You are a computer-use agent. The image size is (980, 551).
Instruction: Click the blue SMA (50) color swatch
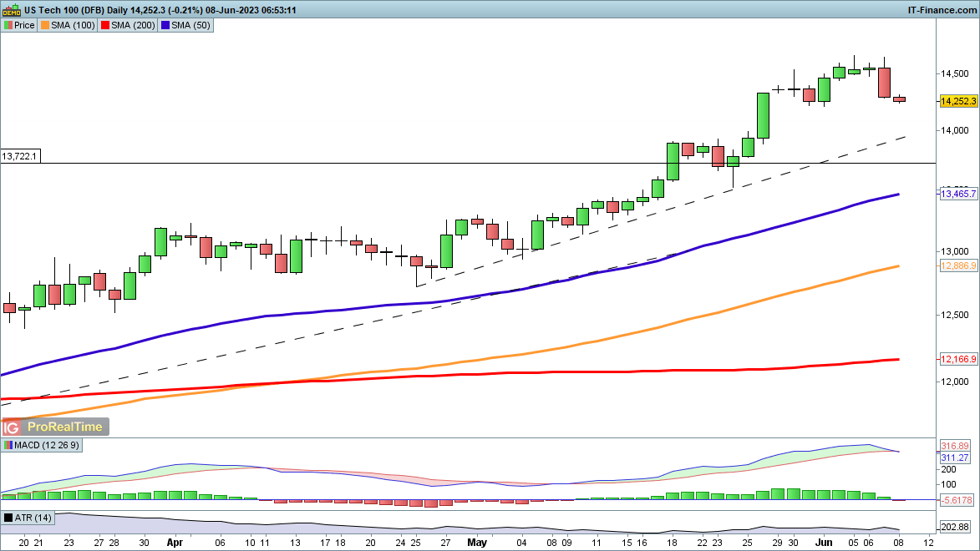click(x=165, y=26)
